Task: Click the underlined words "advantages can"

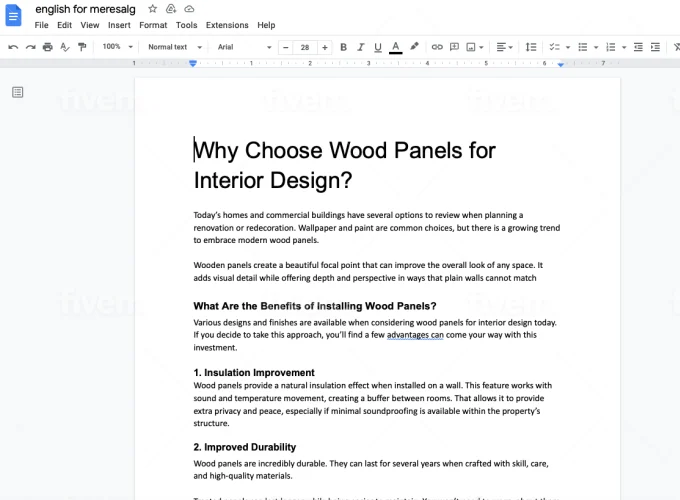Action: pos(416,335)
